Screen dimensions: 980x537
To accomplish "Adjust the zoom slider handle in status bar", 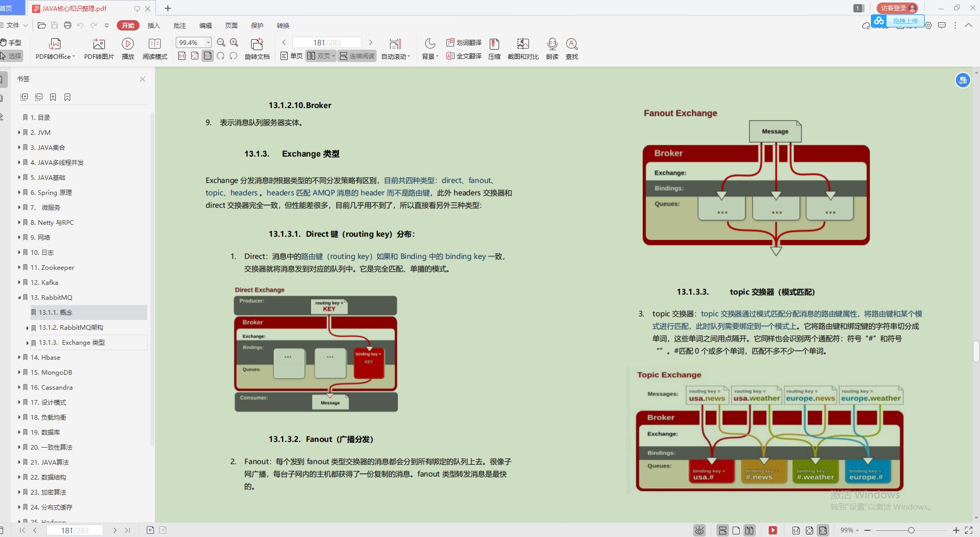I will (911, 530).
